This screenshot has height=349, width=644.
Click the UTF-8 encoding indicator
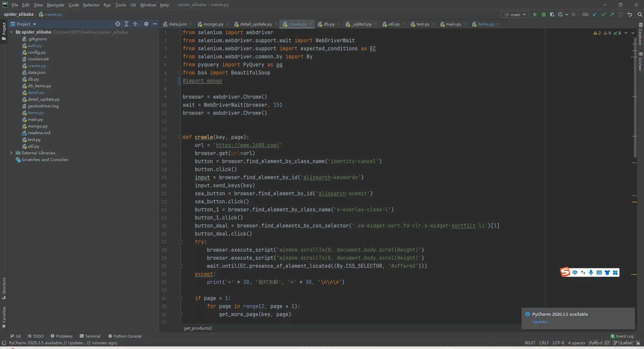[558, 343]
